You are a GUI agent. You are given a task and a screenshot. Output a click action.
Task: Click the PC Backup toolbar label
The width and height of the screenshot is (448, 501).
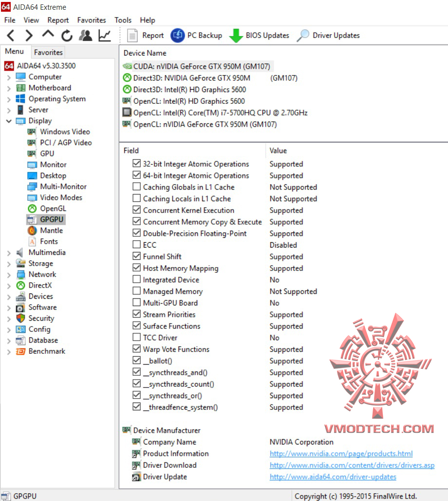click(205, 36)
